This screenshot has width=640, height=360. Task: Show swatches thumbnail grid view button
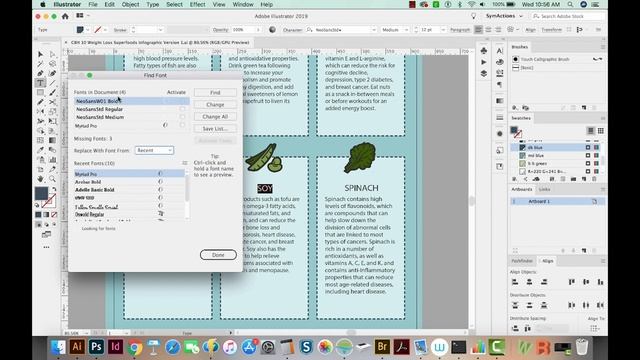click(x=601, y=131)
